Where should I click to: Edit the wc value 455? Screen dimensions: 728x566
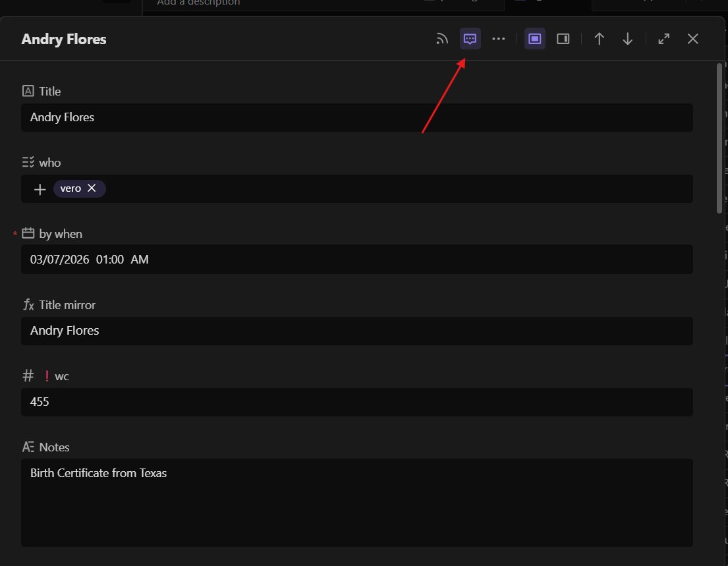pyautogui.click(x=356, y=402)
